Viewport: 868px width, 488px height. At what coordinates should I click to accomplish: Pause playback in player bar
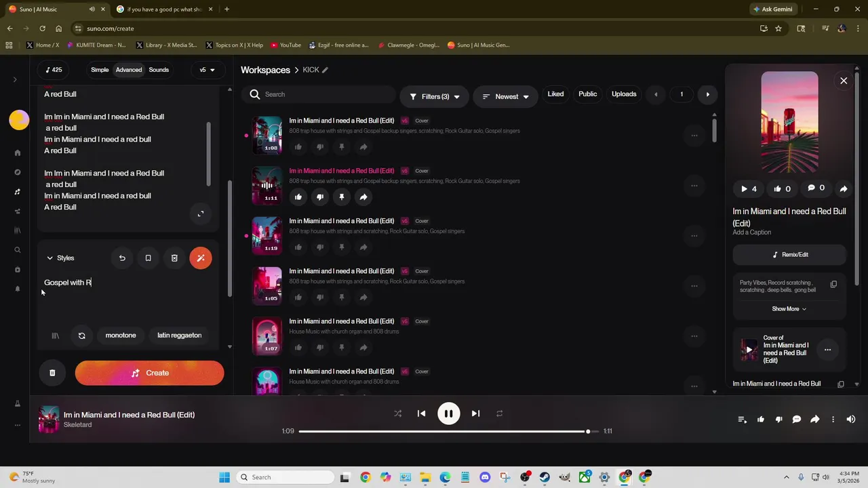[448, 413]
